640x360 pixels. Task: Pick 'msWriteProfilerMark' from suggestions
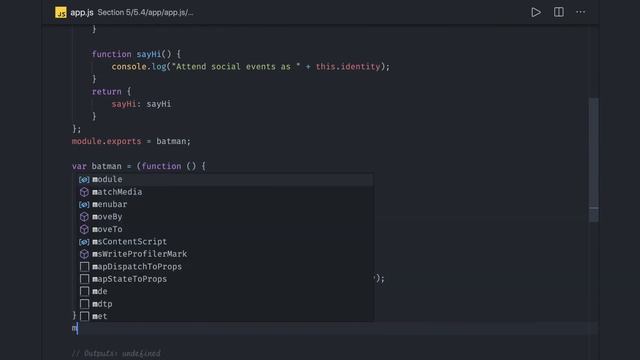point(225,254)
